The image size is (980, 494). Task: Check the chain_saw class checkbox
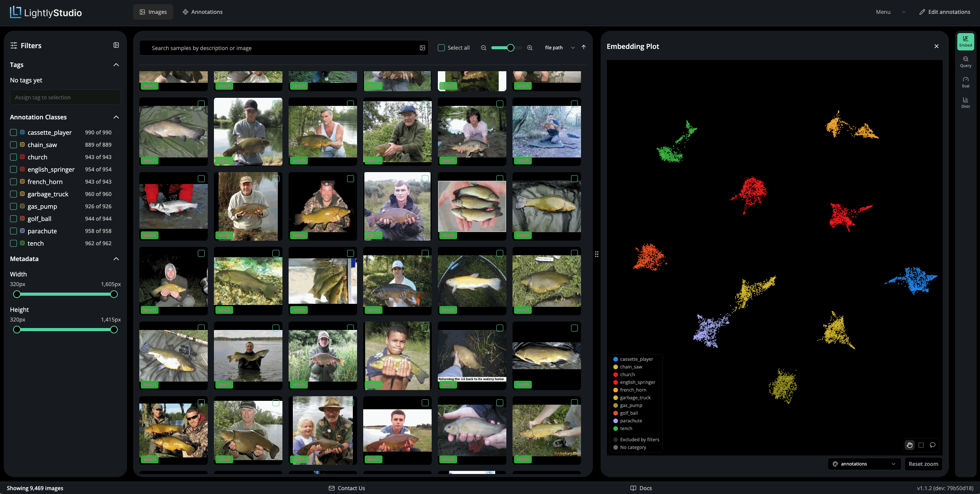(13, 145)
